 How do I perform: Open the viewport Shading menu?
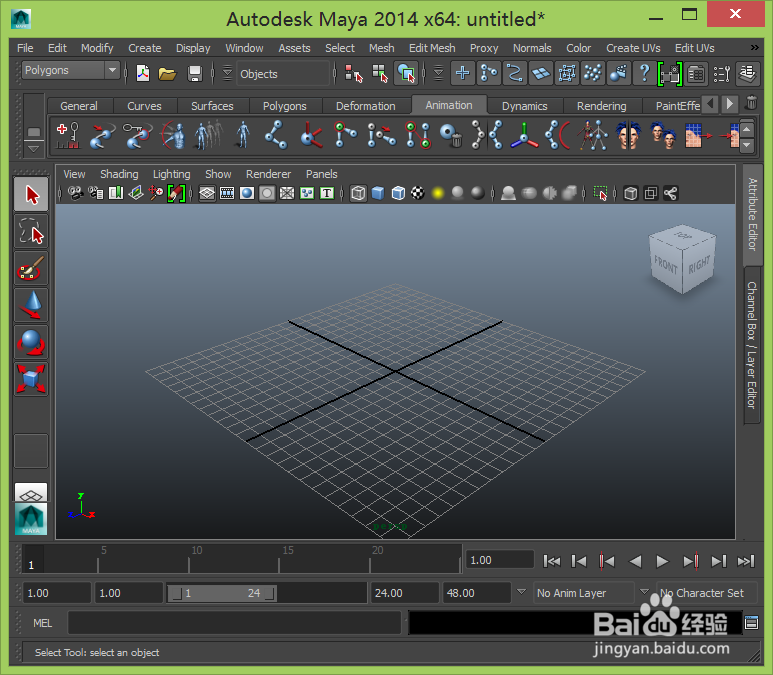(x=119, y=174)
